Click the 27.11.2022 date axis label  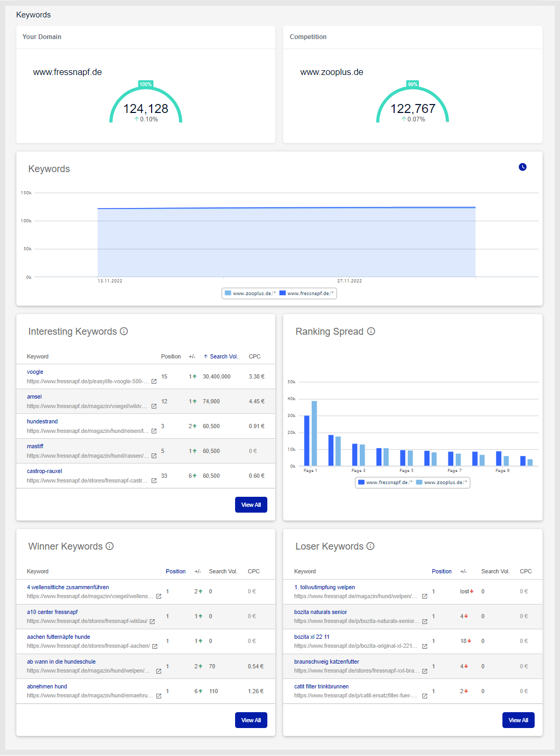coord(350,281)
